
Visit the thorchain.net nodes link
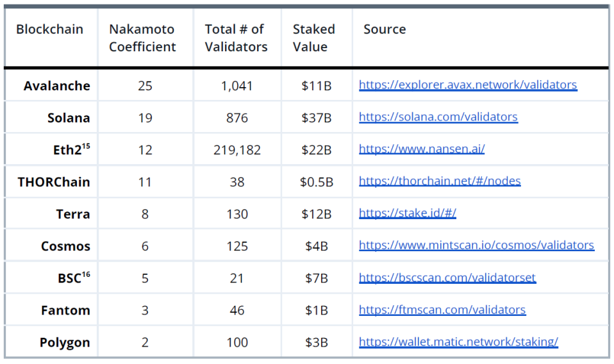[x=440, y=181]
